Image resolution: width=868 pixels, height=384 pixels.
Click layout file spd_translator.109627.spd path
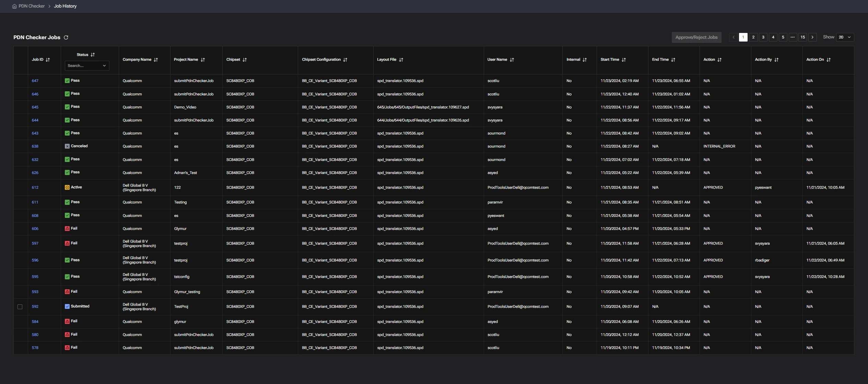click(x=423, y=107)
